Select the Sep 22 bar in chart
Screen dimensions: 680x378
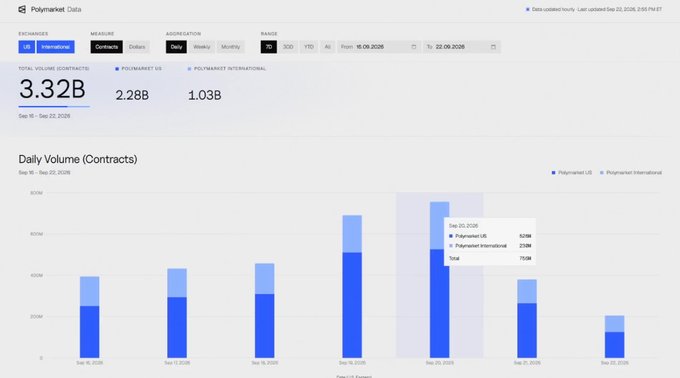click(615, 336)
